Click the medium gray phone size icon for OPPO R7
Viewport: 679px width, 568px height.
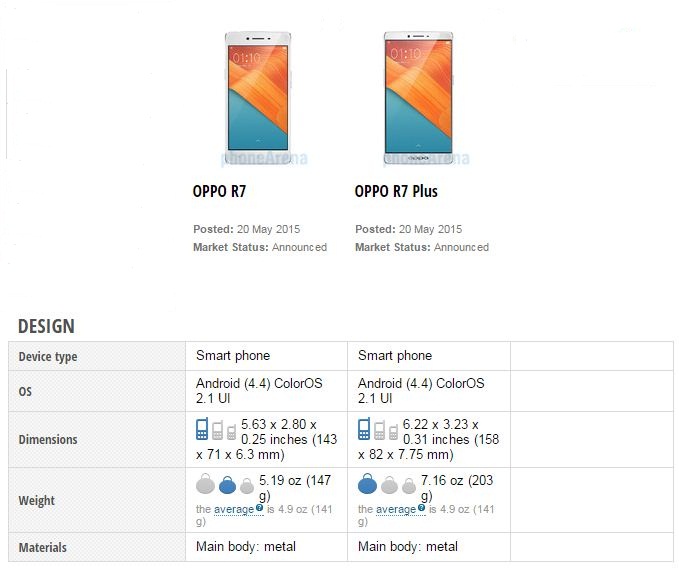[x=217, y=431]
